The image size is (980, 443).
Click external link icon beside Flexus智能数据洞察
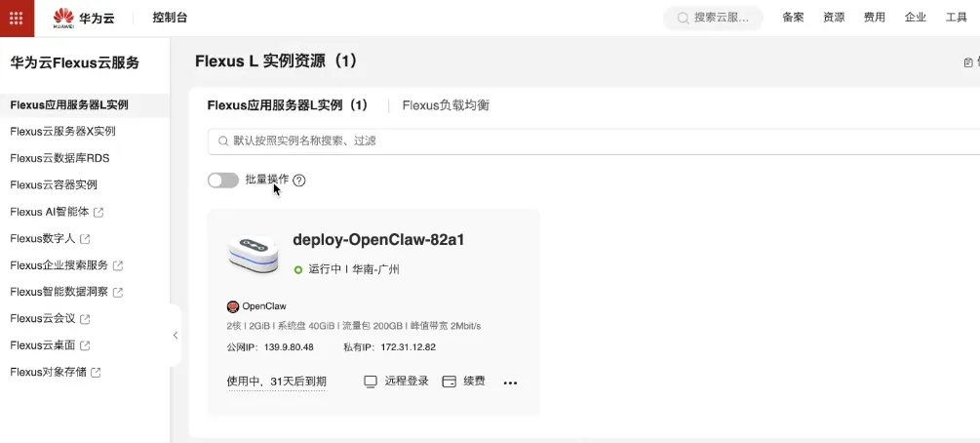click(117, 292)
